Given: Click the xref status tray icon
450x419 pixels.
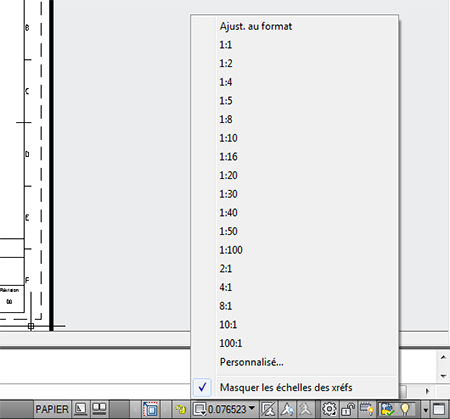Looking at the screenshot, I should pos(388,409).
